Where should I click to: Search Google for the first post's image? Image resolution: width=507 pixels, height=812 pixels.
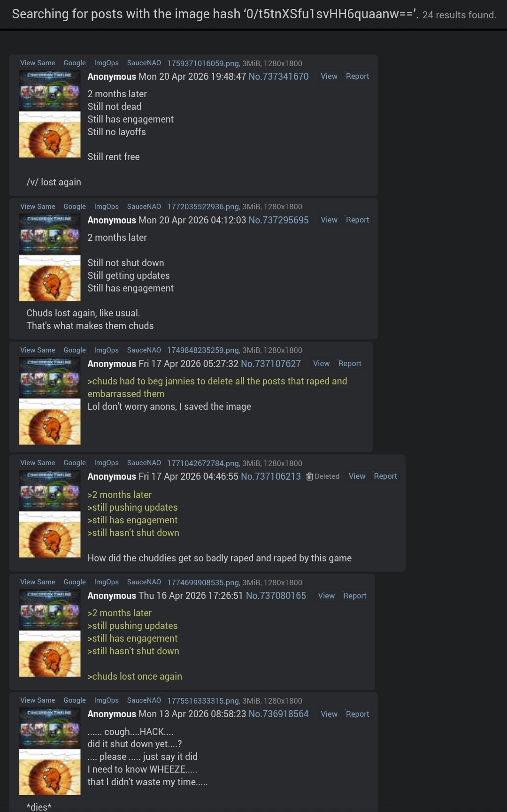click(75, 63)
